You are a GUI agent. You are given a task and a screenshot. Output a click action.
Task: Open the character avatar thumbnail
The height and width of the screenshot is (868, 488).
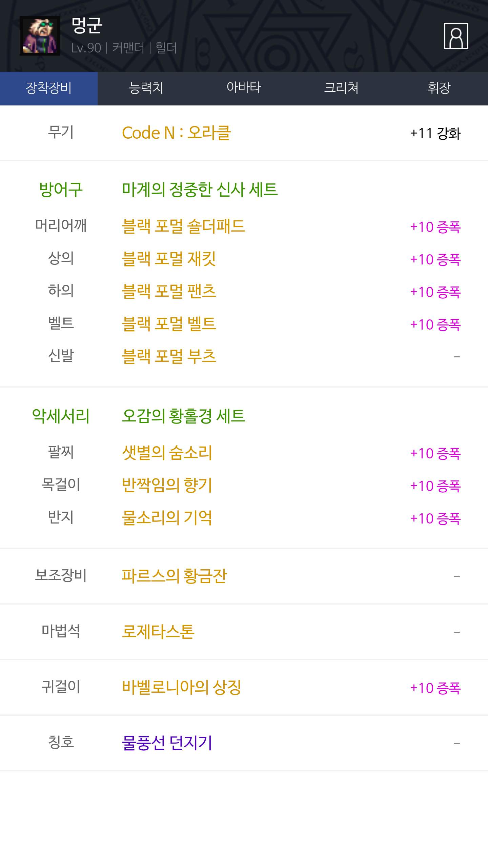[40, 36]
